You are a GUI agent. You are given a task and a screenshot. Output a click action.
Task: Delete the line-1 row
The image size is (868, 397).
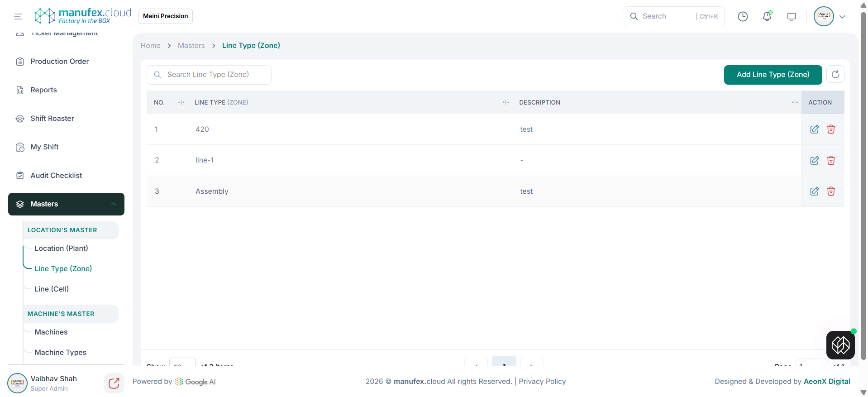click(x=831, y=161)
